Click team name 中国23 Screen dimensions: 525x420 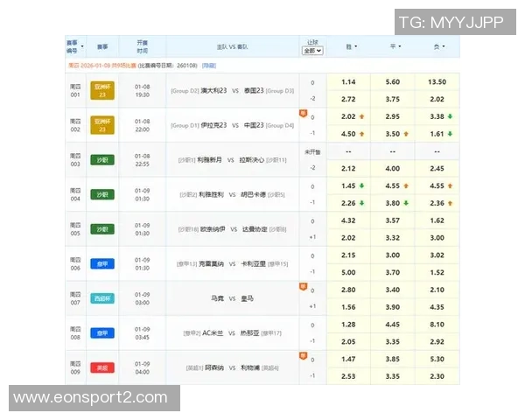(254, 125)
